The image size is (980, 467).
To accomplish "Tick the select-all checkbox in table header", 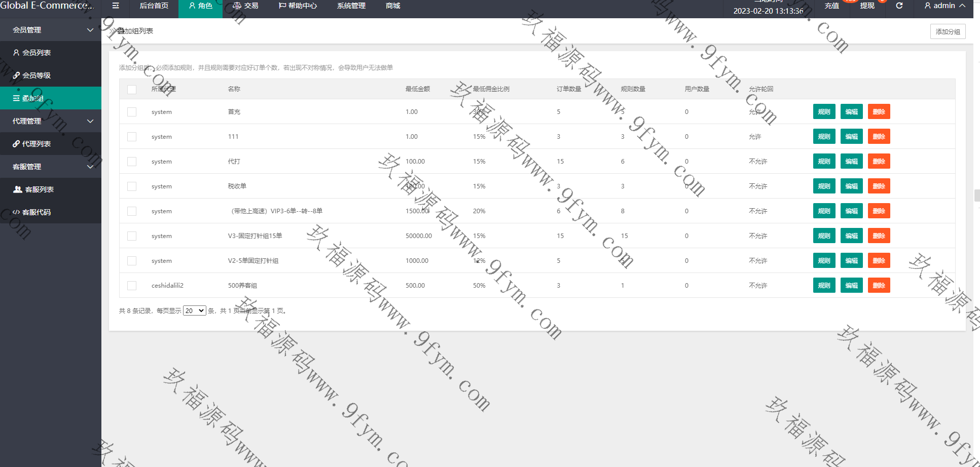I will 132,90.
